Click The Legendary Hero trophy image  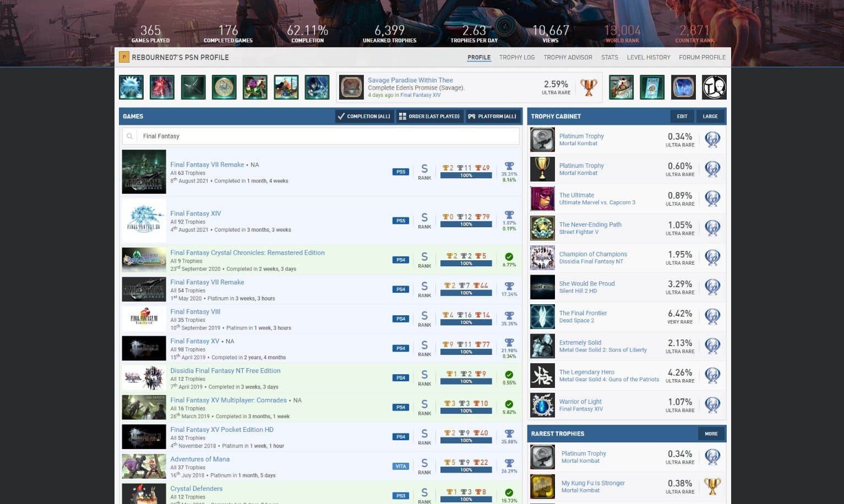point(542,375)
